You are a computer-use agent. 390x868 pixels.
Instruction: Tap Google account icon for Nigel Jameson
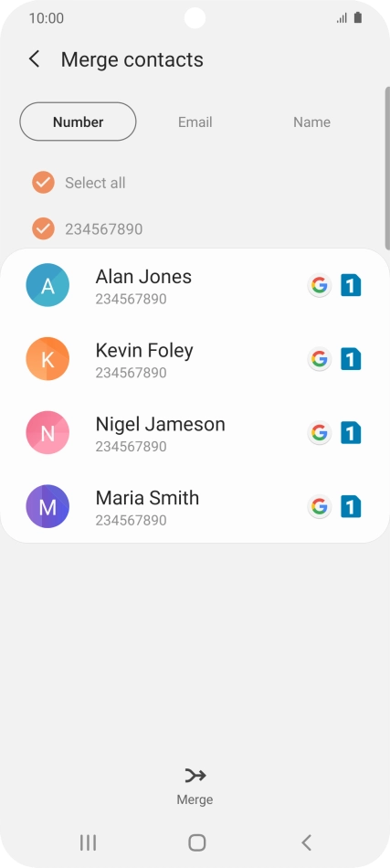click(319, 433)
